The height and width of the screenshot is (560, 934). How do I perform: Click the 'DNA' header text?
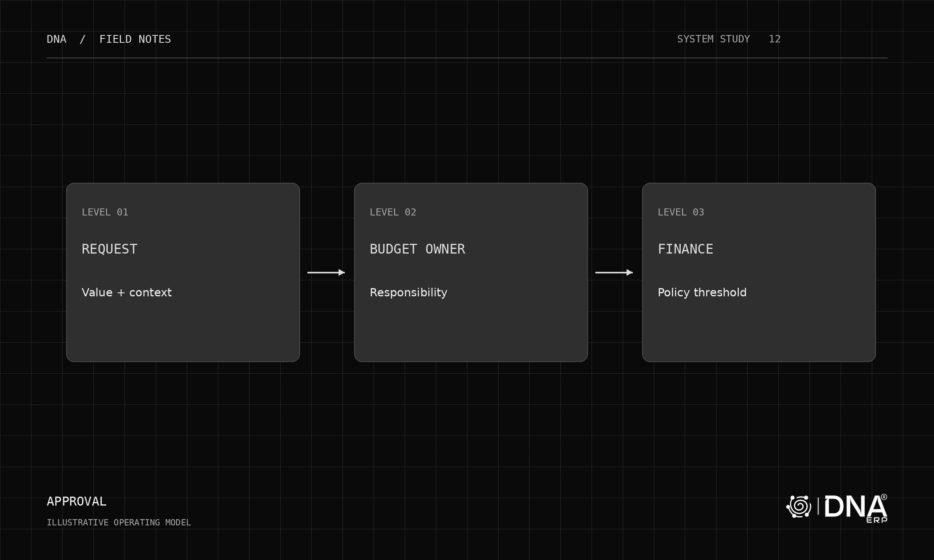point(56,39)
